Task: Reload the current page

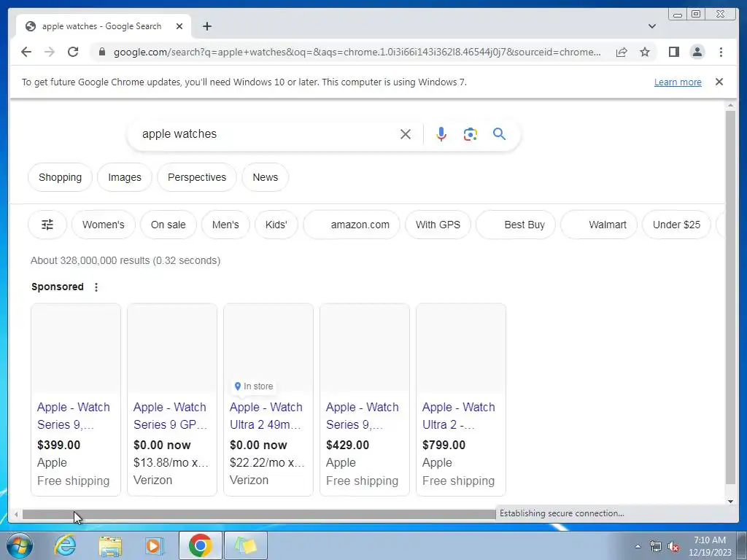Action: 73,52
